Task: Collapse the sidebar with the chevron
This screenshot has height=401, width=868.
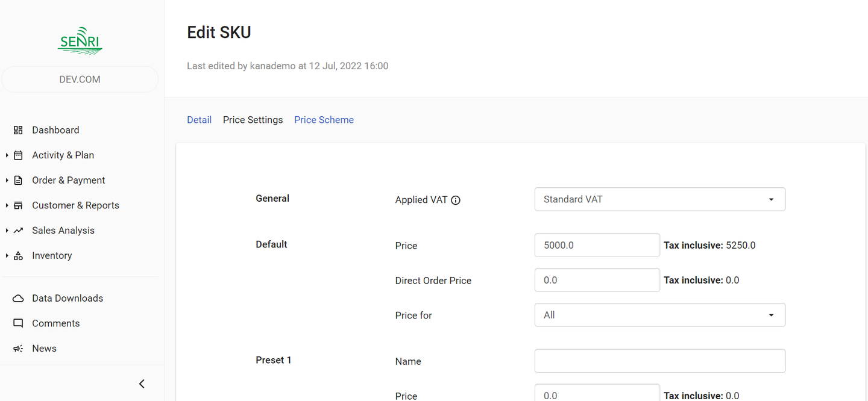Action: [x=142, y=384]
